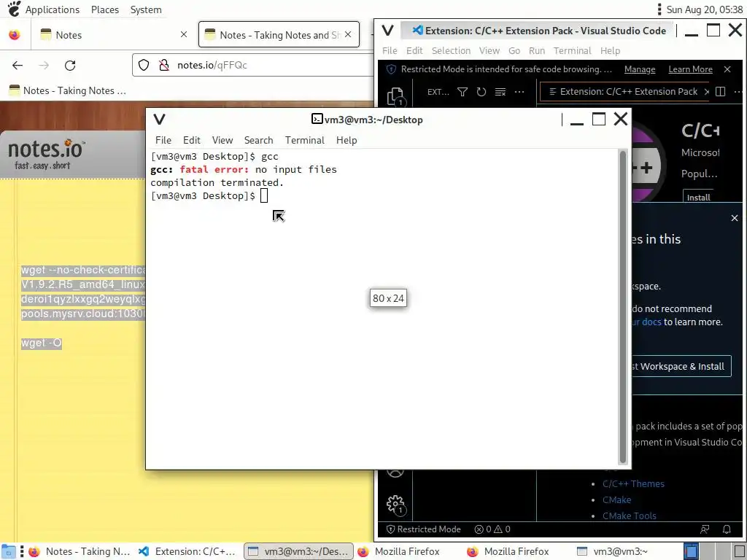This screenshot has height=560, width=747.
Task: Open Firefox tracking protection shield icon
Action: pyautogui.click(x=144, y=65)
